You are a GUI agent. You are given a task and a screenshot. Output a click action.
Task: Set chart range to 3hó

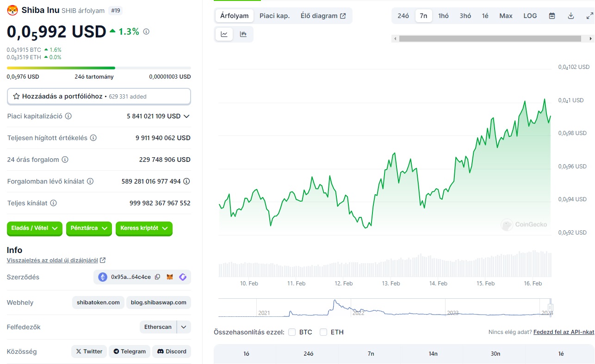coord(465,16)
